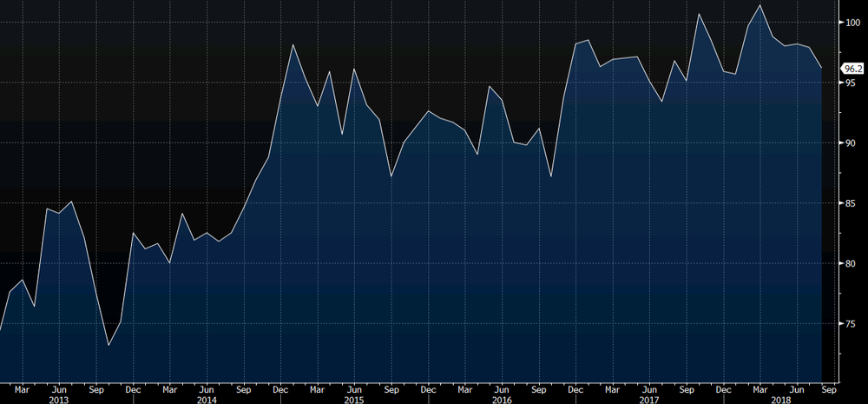The width and height of the screenshot is (868, 404).
Task: Click the line's peak near October 2017
Action: 699,14
